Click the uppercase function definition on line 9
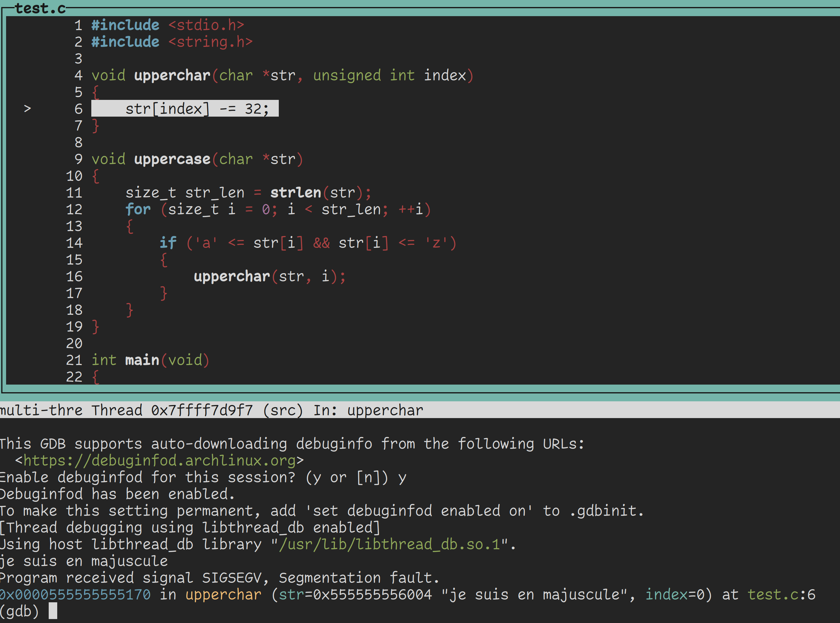The height and width of the screenshot is (623, 840). (x=197, y=159)
